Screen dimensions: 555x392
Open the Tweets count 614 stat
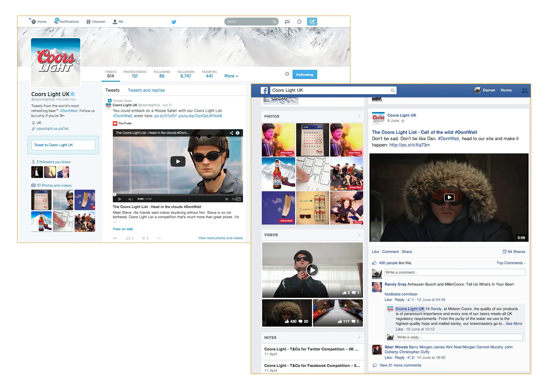[111, 74]
